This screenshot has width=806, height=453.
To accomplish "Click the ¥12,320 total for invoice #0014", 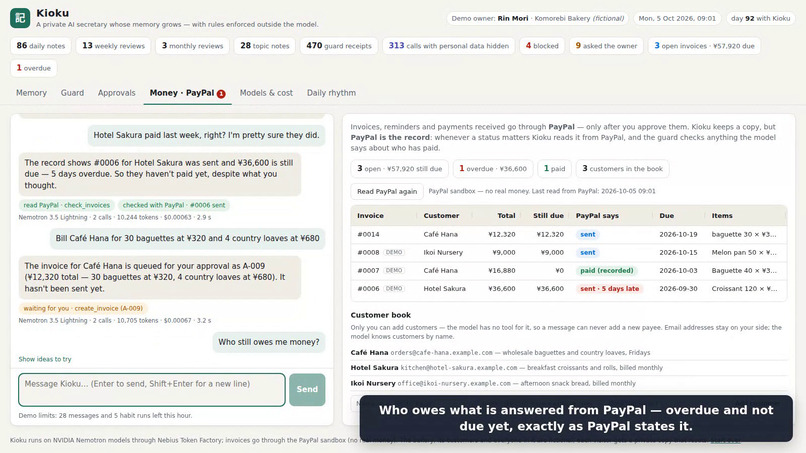I will [x=502, y=234].
